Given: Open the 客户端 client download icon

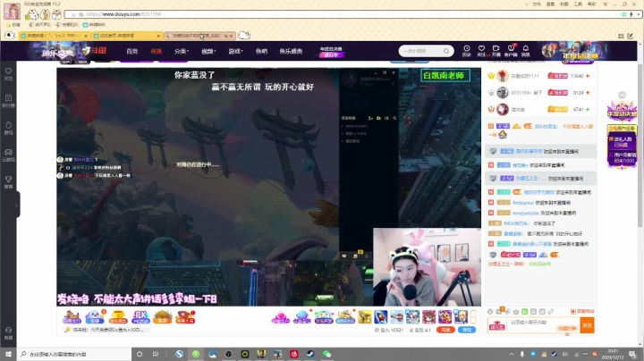Looking at the screenshot, I should pyautogui.click(x=511, y=50).
